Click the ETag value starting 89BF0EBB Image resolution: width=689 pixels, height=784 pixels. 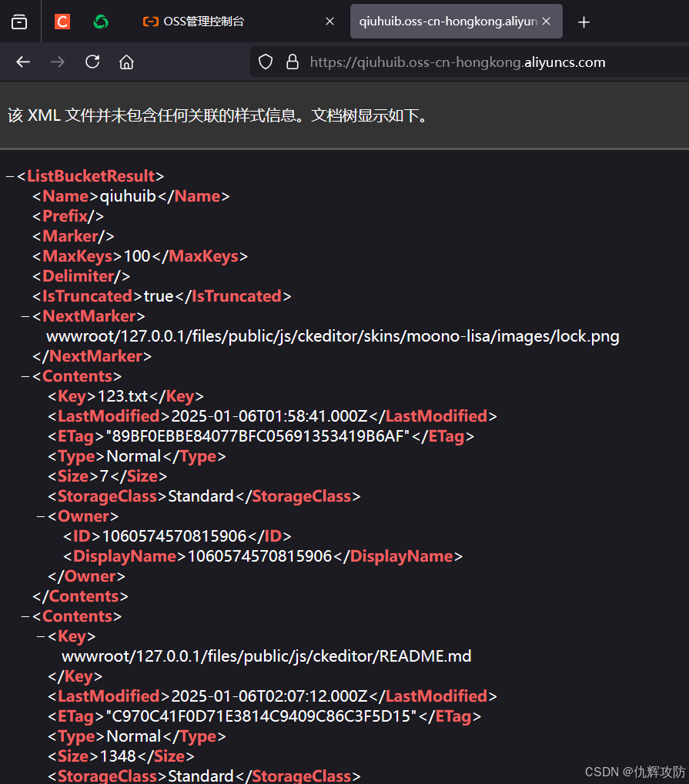[258, 436]
